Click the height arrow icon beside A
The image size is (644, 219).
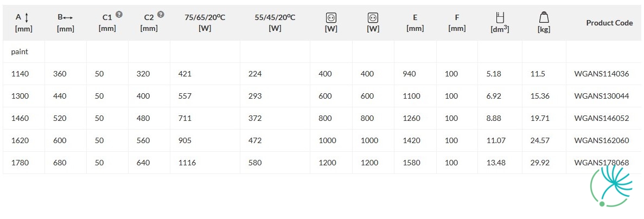click(27, 17)
